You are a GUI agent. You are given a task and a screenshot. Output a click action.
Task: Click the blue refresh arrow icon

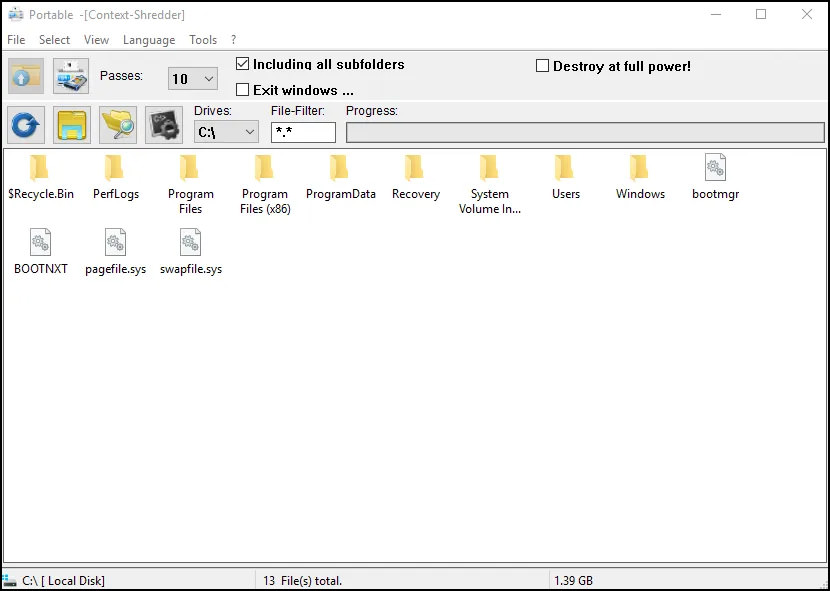pos(25,125)
